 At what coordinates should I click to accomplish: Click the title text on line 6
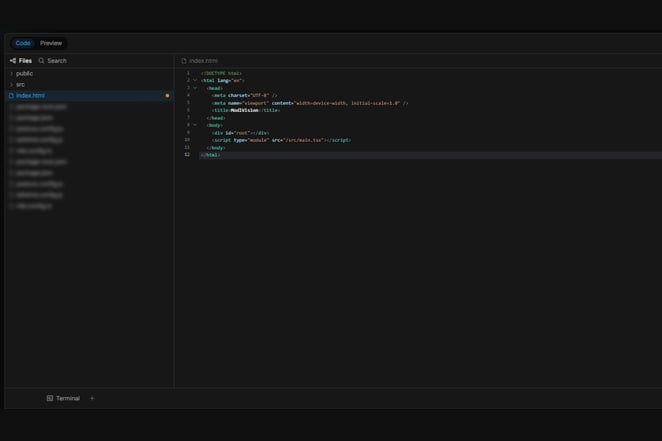pyautogui.click(x=244, y=110)
